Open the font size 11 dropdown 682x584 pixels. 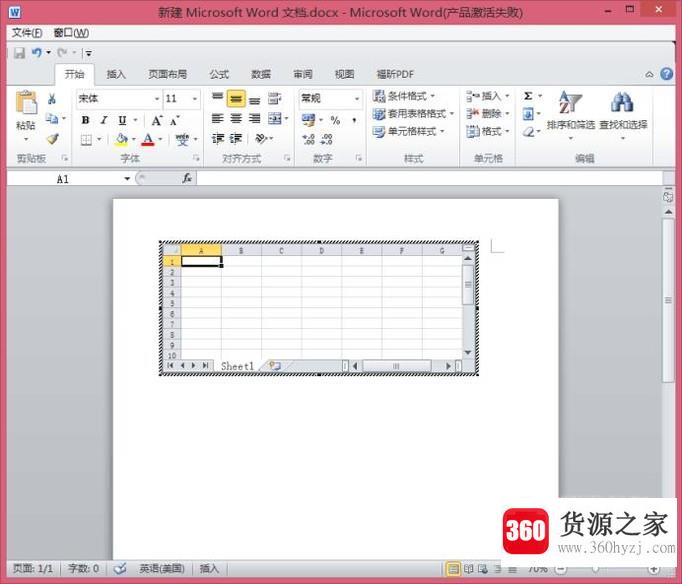[x=195, y=99]
